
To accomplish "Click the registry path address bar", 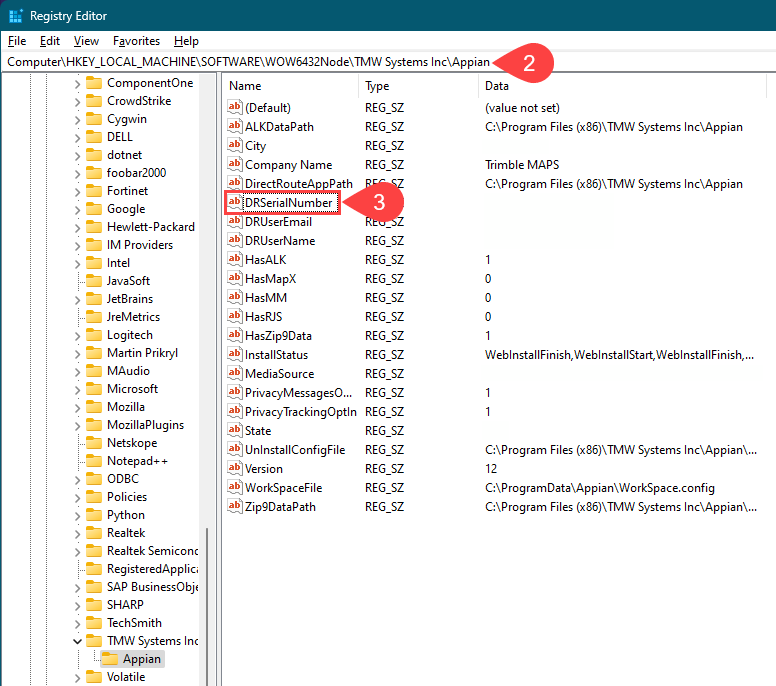I will 388,62.
